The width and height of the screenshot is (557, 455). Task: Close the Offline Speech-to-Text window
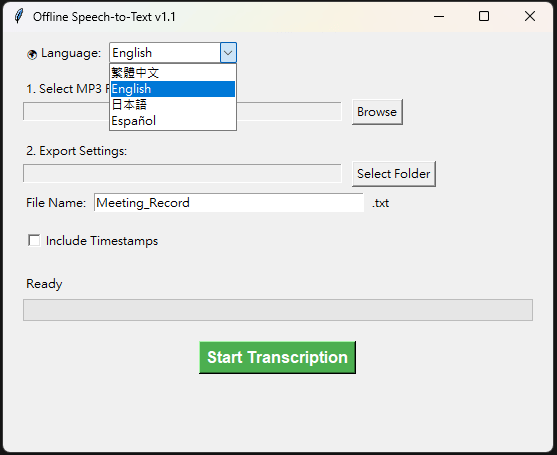[x=530, y=16]
